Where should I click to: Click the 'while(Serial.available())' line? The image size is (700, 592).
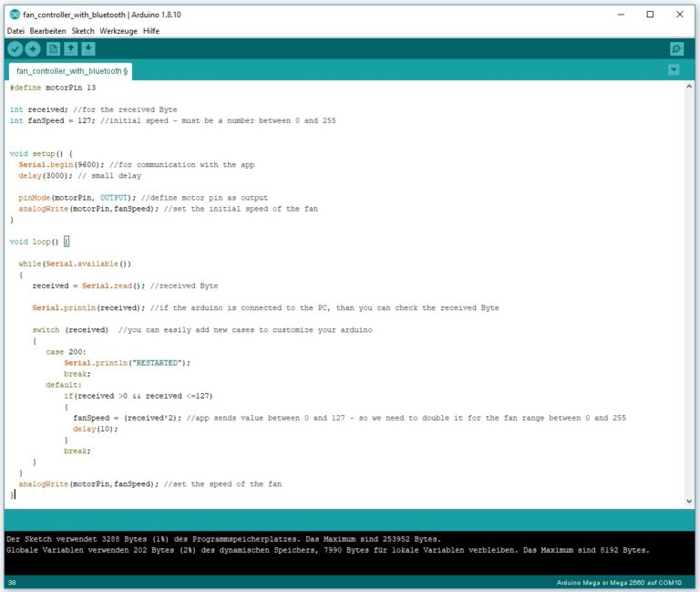click(75, 264)
